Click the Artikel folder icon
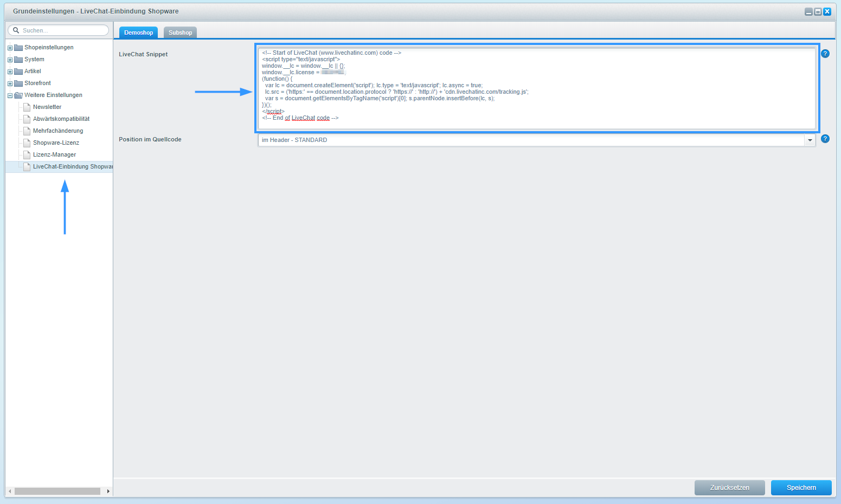 tap(18, 71)
